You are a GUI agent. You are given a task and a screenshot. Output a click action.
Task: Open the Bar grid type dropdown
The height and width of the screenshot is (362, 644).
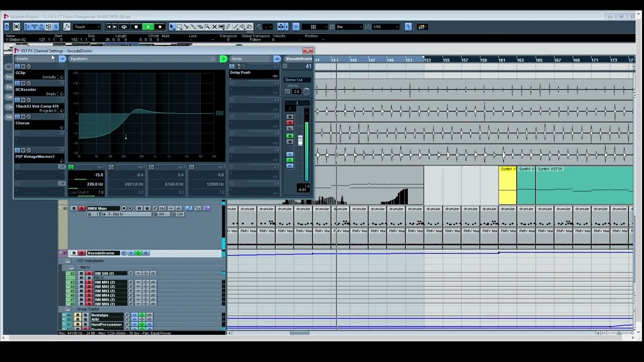pos(349,27)
